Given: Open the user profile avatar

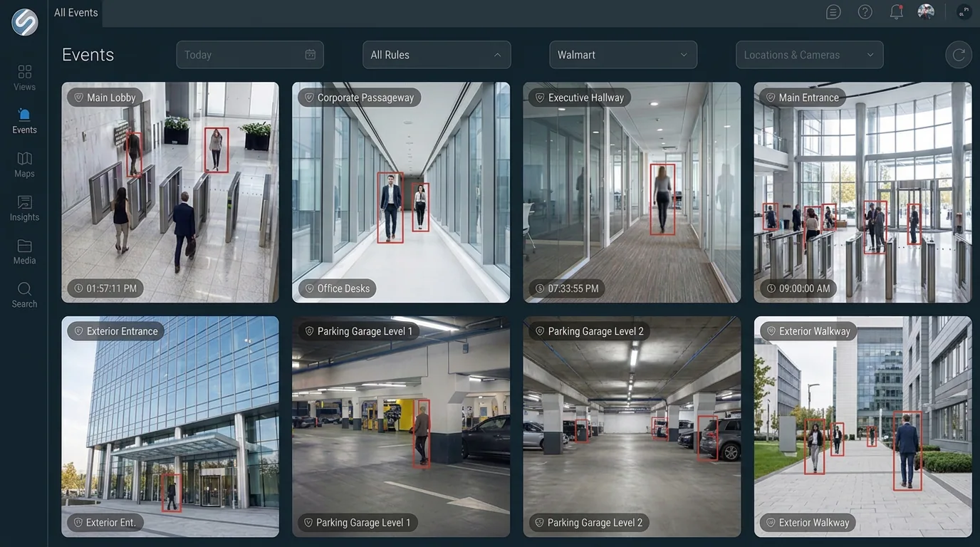Looking at the screenshot, I should tap(926, 12).
